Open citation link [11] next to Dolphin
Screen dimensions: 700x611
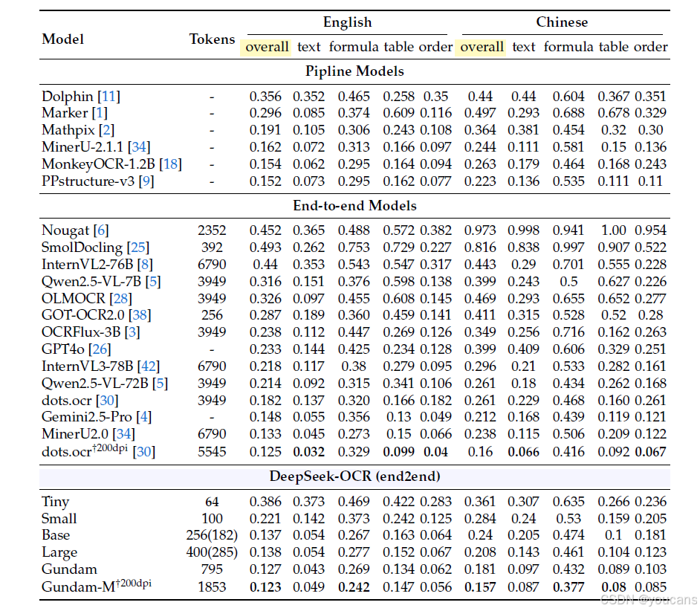pyautogui.click(x=109, y=97)
